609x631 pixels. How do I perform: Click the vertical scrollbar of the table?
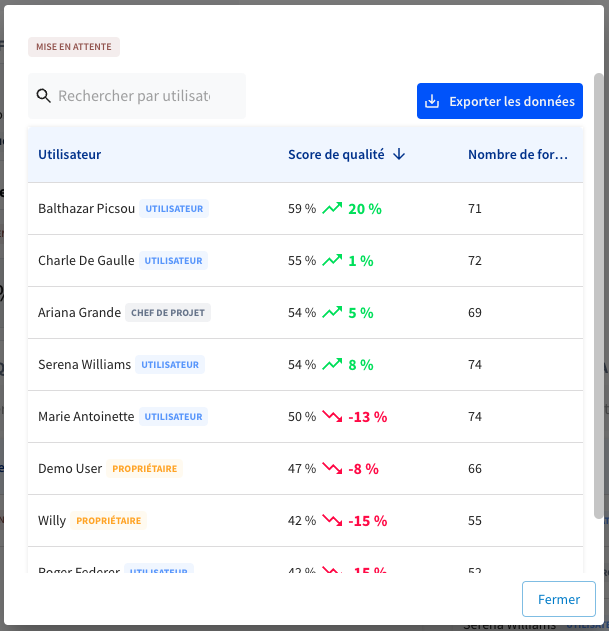[x=599, y=296]
